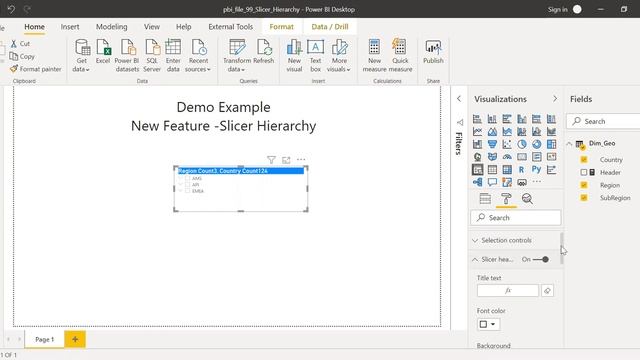
Task: Choose the Slicer visualization icon
Action: [478, 169]
